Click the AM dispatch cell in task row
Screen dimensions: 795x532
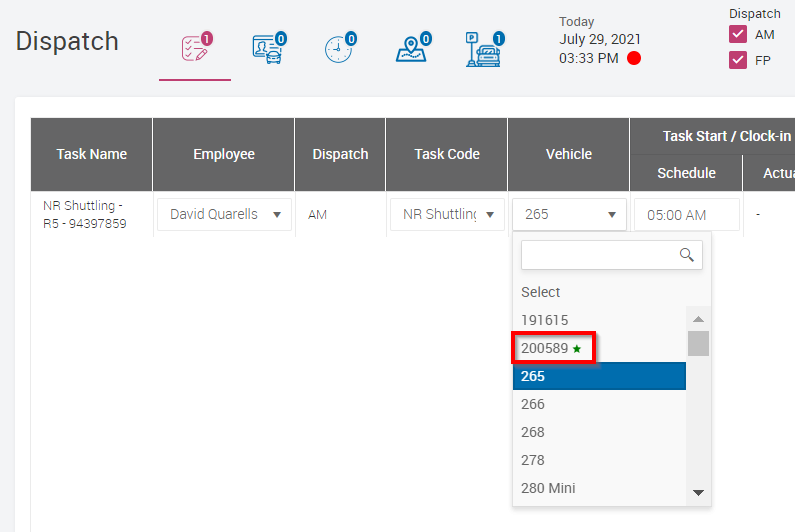pyautogui.click(x=317, y=215)
